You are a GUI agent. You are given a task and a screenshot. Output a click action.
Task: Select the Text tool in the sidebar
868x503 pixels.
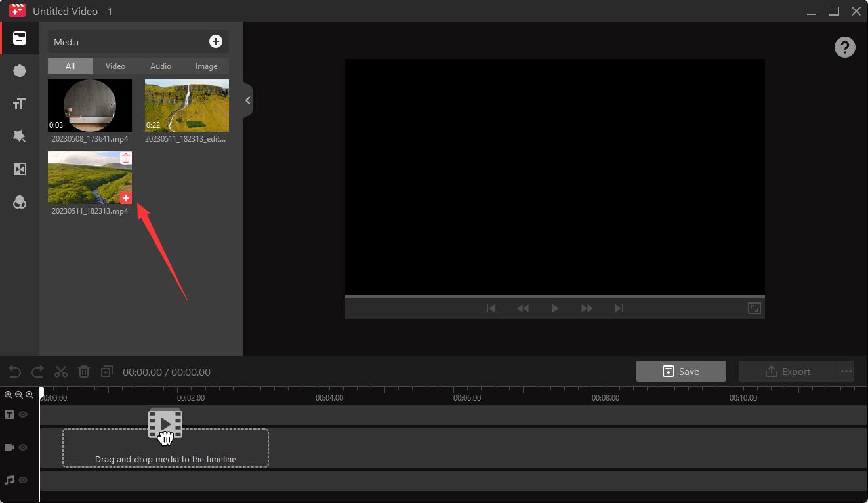click(x=19, y=103)
